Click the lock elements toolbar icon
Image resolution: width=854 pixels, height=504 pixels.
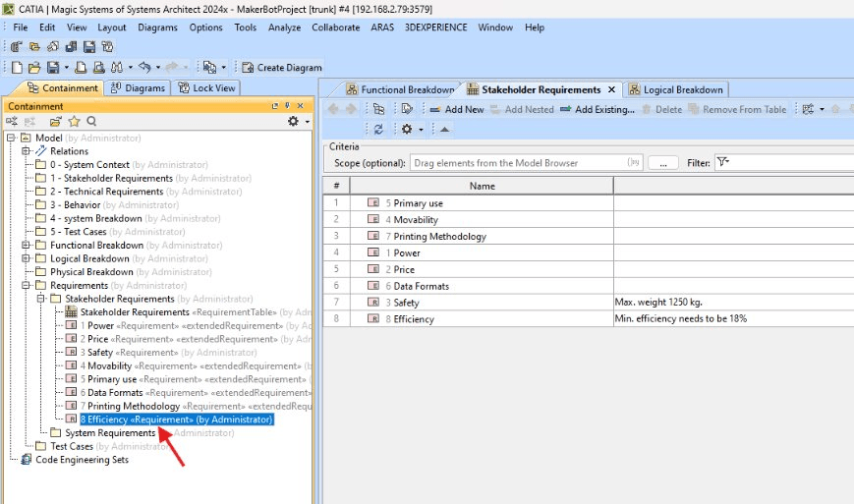(107, 47)
